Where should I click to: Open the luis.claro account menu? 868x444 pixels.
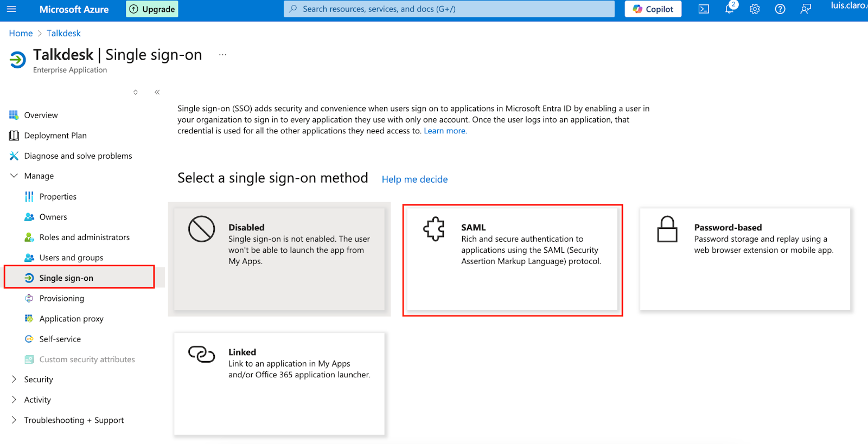(848, 6)
